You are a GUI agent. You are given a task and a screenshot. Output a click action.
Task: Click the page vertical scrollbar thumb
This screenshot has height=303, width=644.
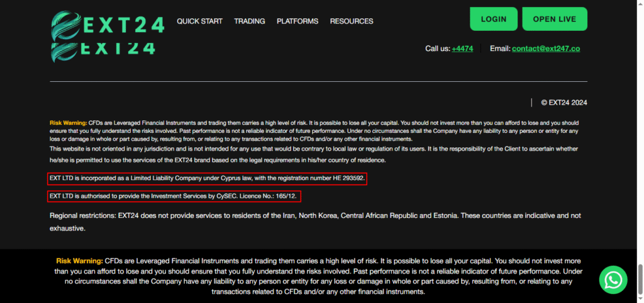pyautogui.click(x=640, y=279)
